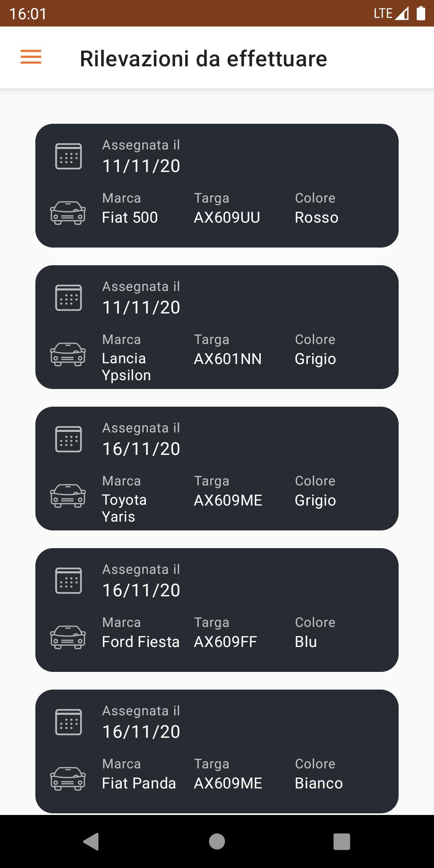This screenshot has width=434, height=868.
Task: Tap the car icon beside Fiat 500
Action: [x=68, y=213]
